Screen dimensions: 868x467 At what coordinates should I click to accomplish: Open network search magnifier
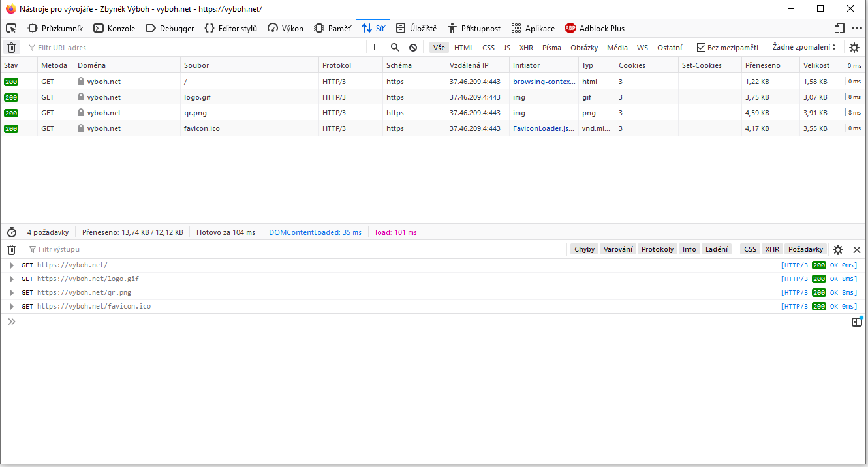395,48
